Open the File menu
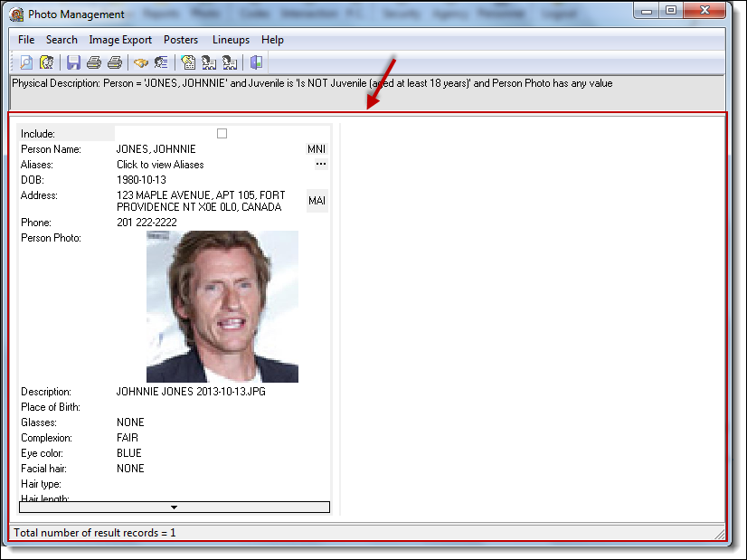 26,40
